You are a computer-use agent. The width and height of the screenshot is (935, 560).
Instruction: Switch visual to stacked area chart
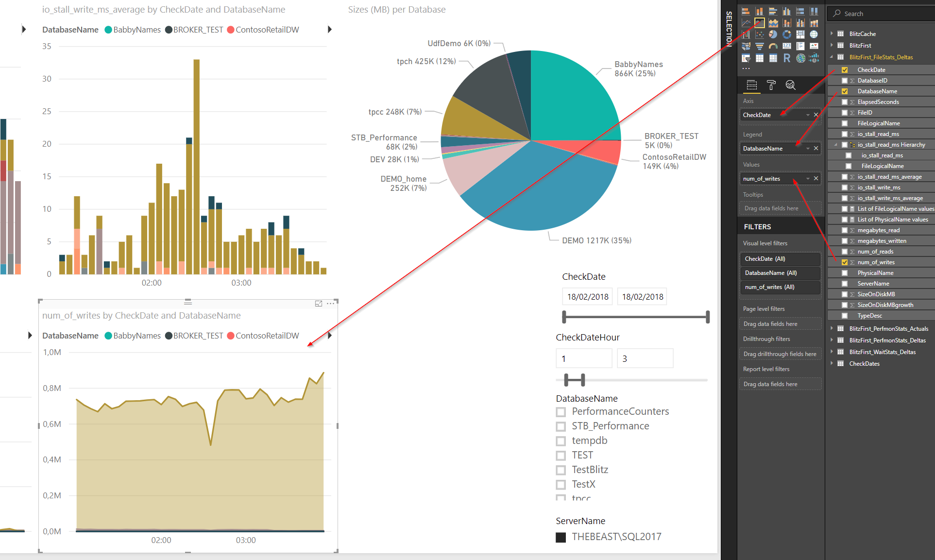point(773,23)
